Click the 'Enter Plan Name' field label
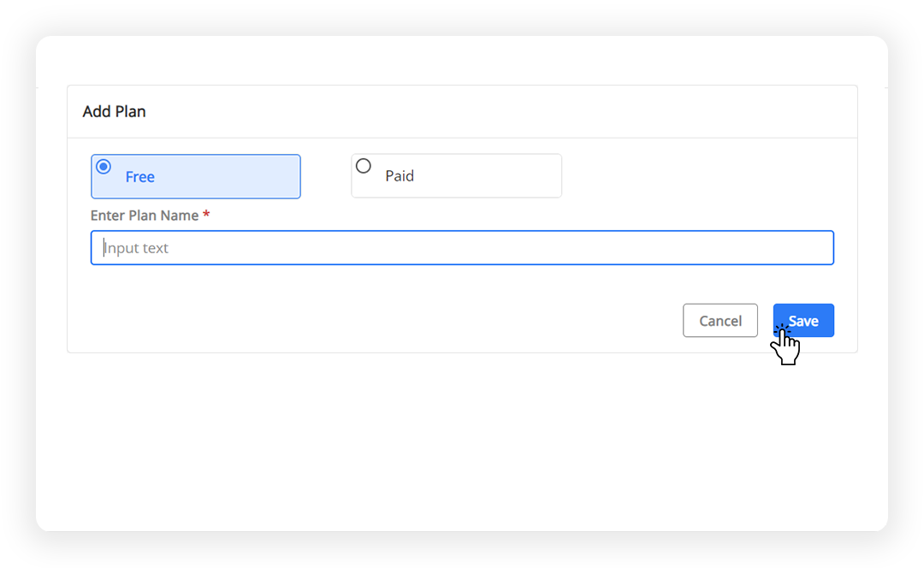924x568 pixels. pos(145,216)
